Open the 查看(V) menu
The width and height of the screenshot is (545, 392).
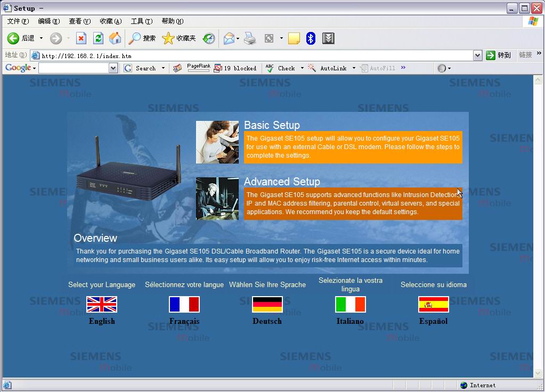click(x=79, y=21)
